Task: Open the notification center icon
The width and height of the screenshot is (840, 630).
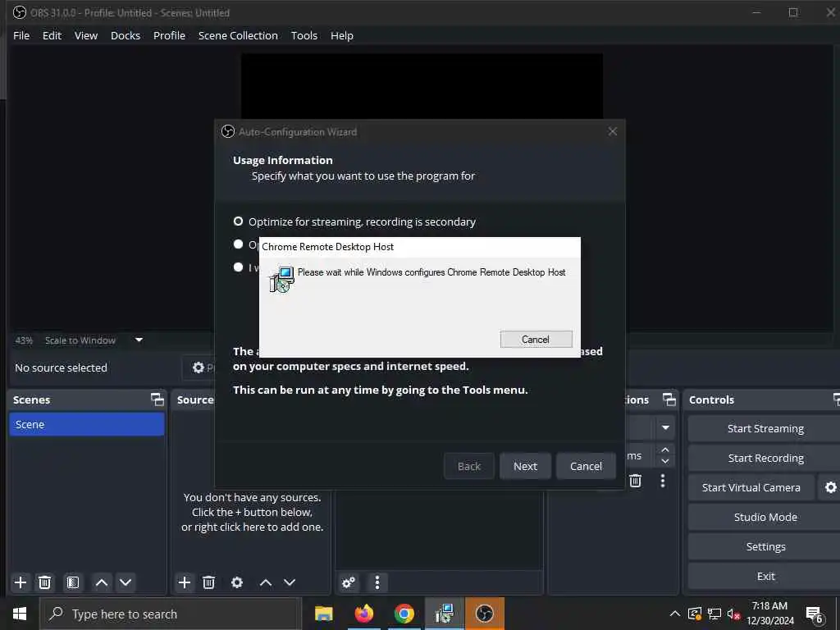Action: point(815,614)
